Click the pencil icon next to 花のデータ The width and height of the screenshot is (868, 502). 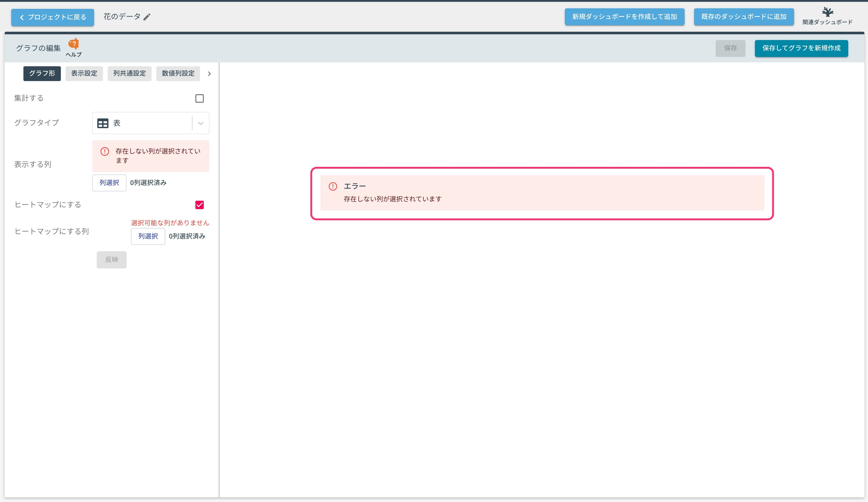tap(147, 17)
